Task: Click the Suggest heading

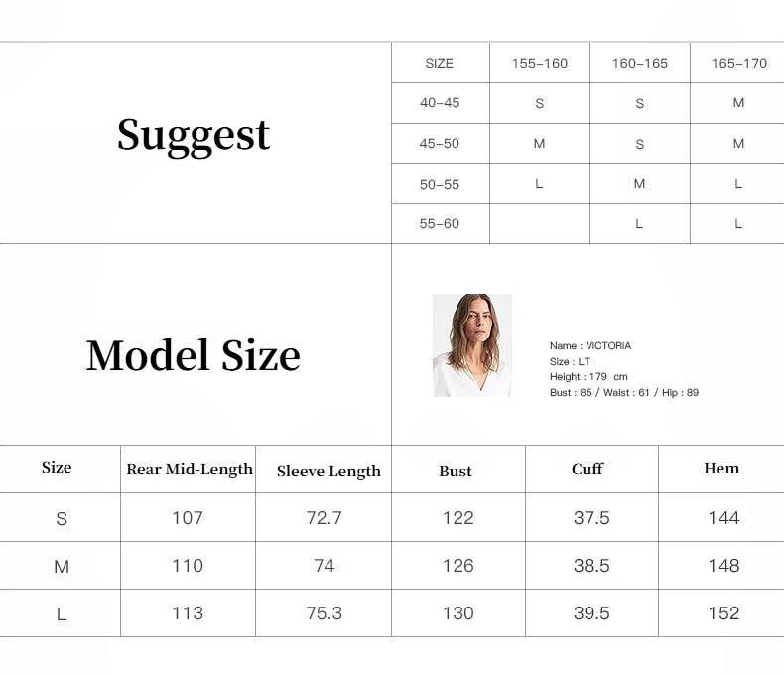Action: point(194,135)
